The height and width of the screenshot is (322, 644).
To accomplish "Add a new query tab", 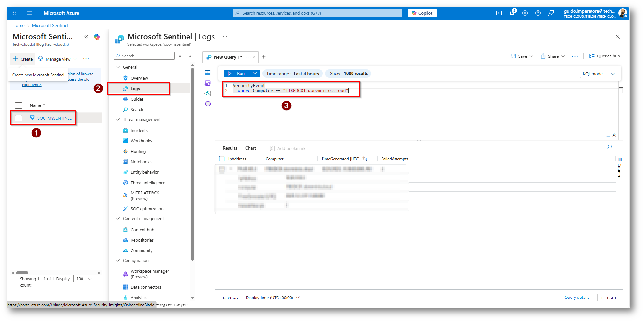I will [264, 57].
